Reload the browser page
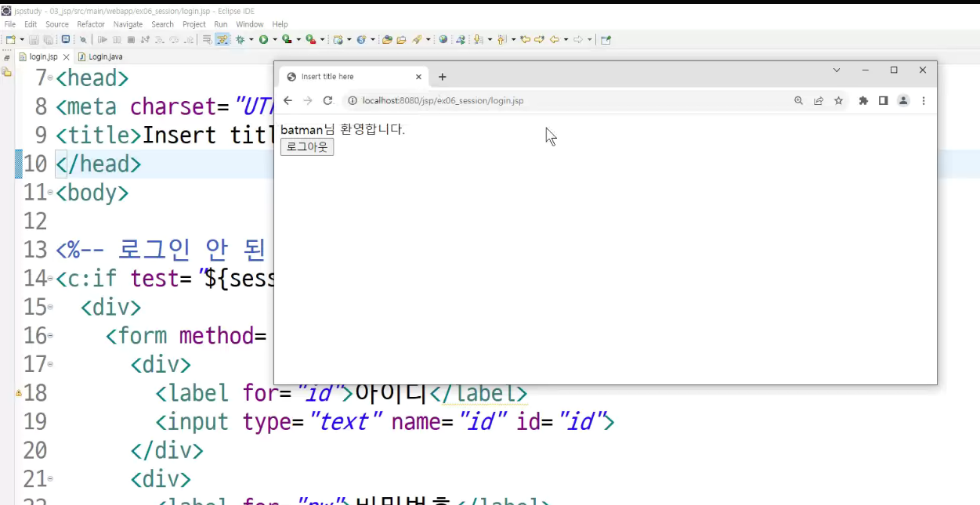The height and width of the screenshot is (505, 980). coord(328,100)
